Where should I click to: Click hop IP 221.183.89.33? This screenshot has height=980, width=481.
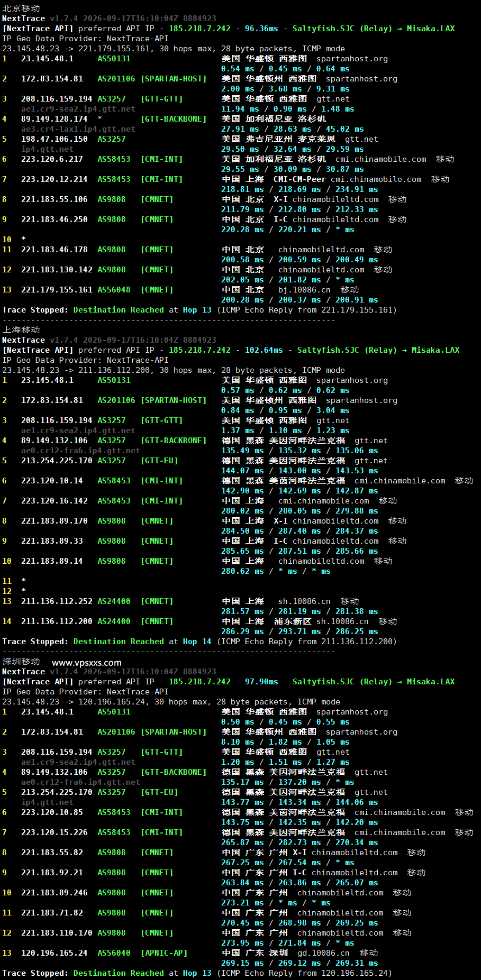pyautogui.click(x=52, y=541)
